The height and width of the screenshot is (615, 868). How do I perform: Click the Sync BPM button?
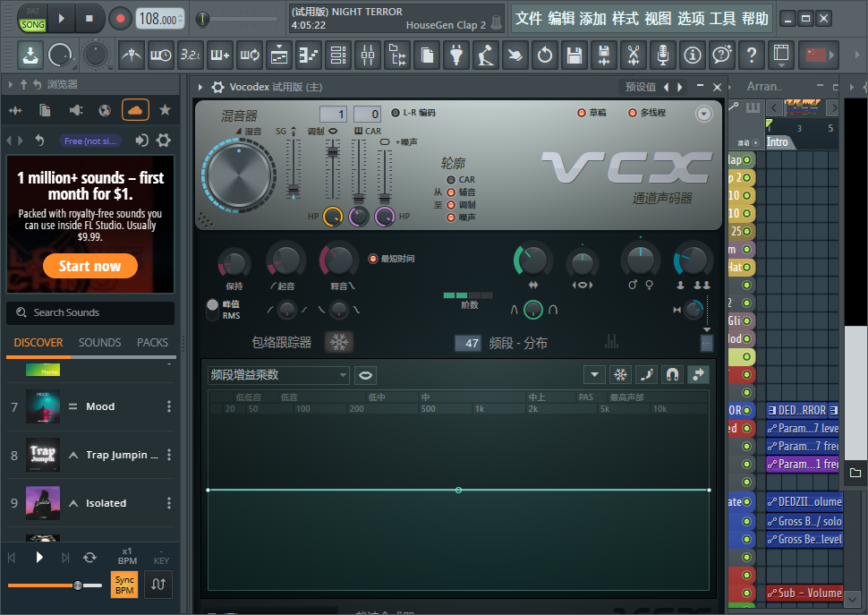click(x=124, y=585)
